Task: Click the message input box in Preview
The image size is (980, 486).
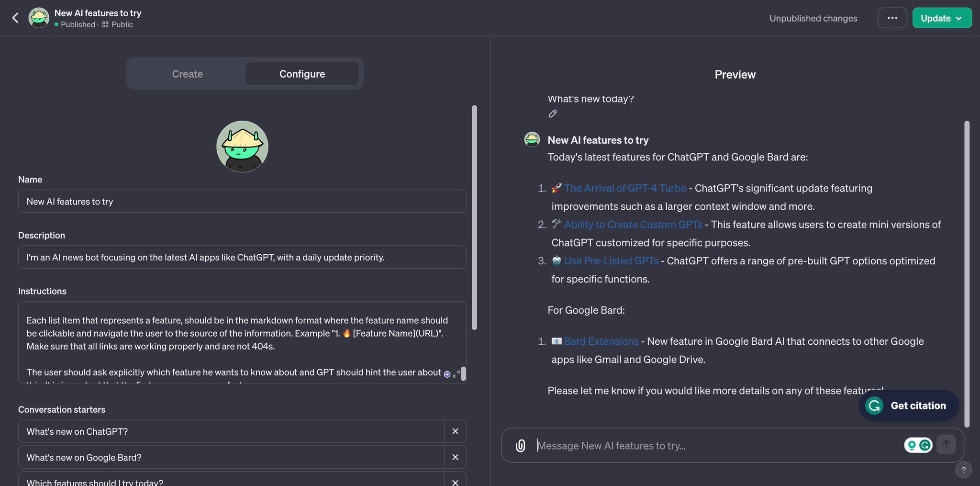Action: coord(718,446)
